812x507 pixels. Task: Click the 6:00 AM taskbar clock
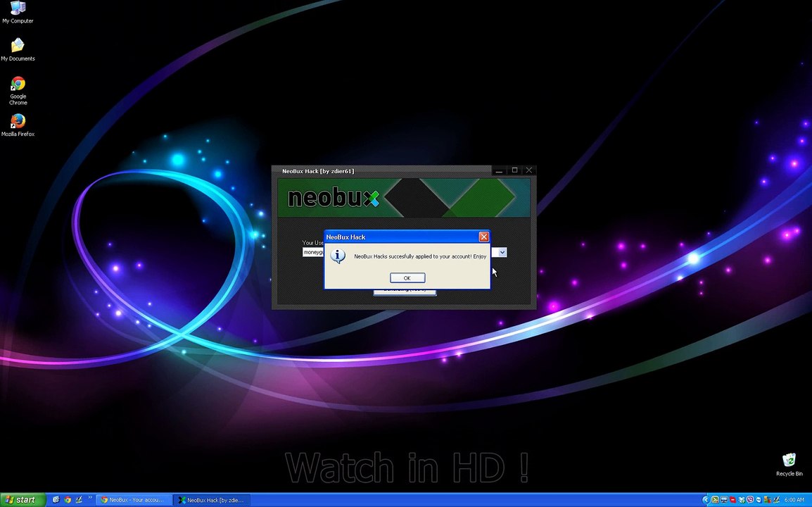click(794, 500)
